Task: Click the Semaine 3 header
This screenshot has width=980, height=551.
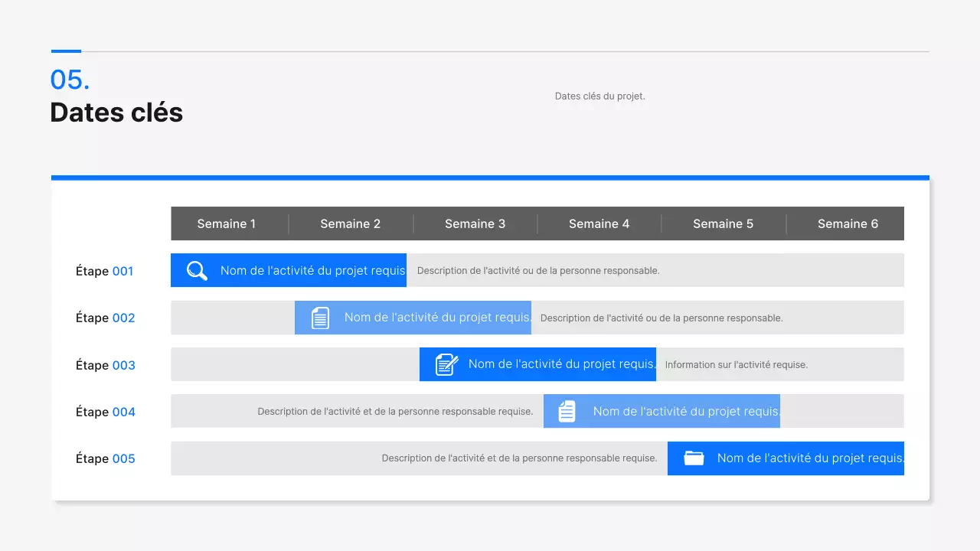Action: [475, 223]
